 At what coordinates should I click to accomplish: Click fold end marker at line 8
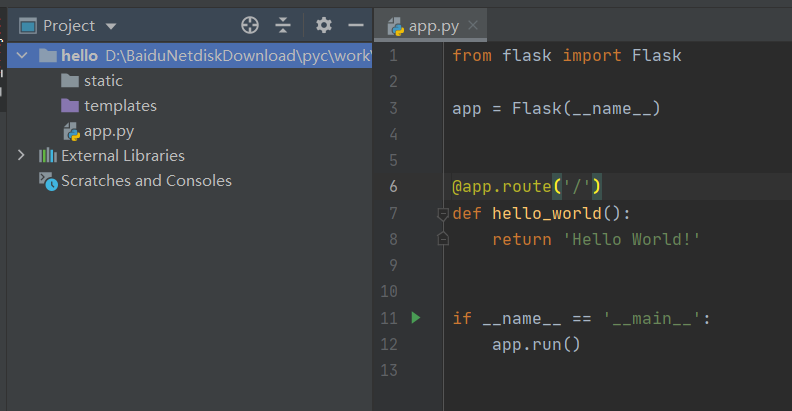coord(443,239)
